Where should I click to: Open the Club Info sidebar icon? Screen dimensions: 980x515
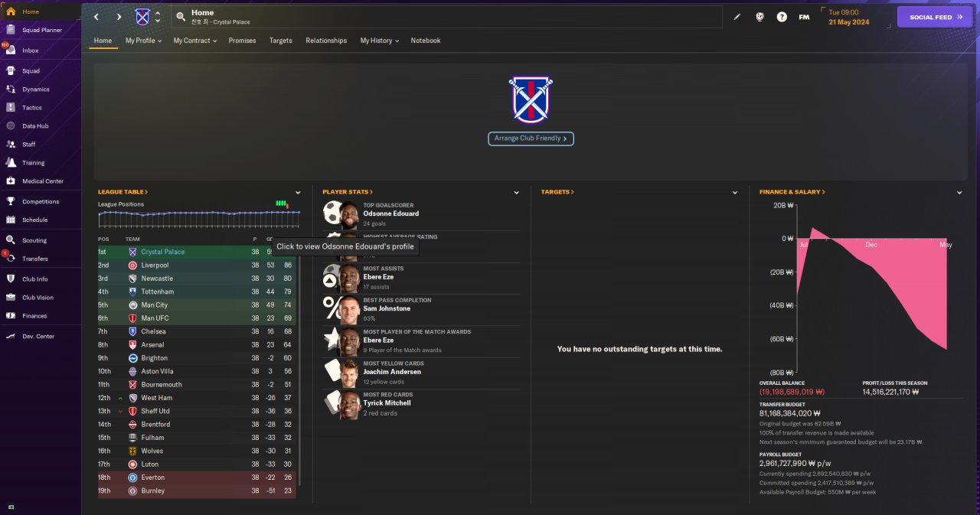tap(11, 279)
